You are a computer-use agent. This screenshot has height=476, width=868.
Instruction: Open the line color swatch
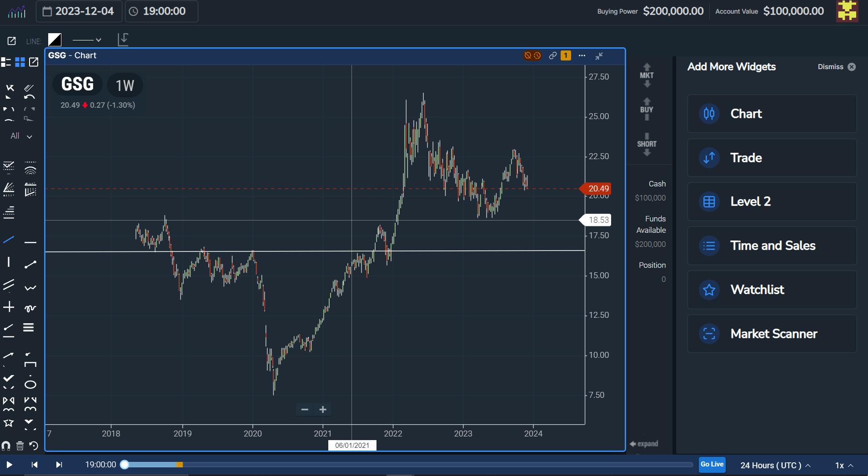pos(55,40)
